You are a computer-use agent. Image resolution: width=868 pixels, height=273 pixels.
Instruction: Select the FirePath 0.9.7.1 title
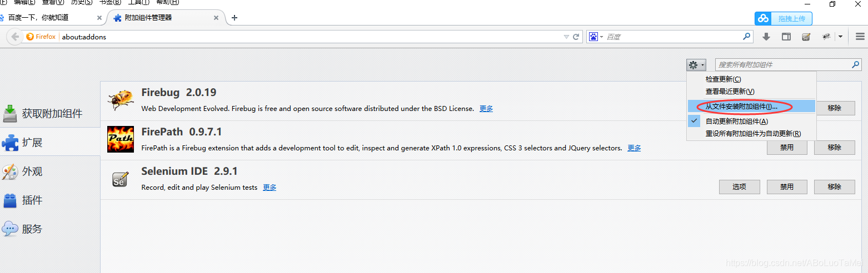(182, 132)
